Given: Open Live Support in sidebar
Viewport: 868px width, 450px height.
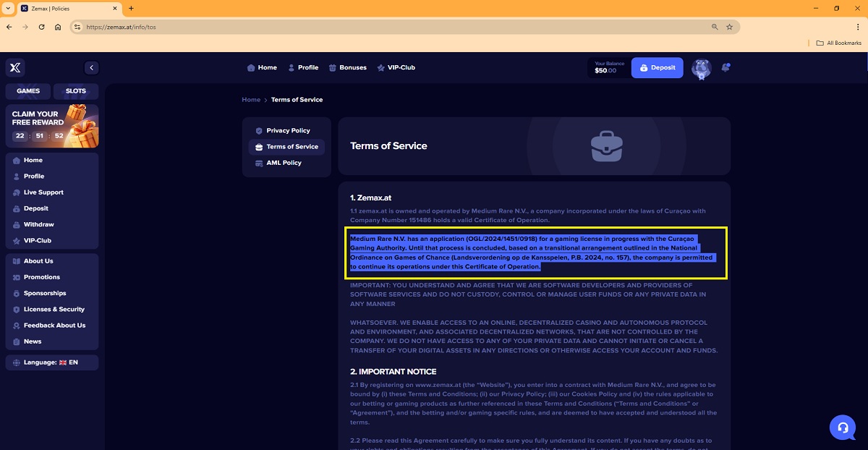Looking at the screenshot, I should coord(43,192).
